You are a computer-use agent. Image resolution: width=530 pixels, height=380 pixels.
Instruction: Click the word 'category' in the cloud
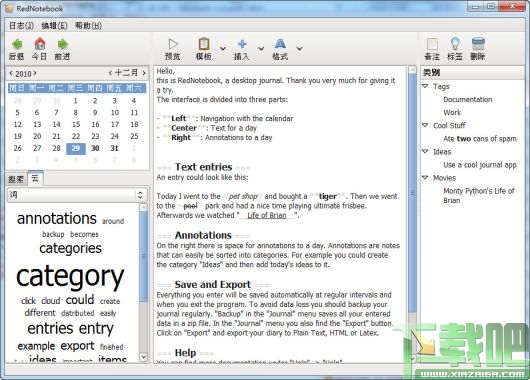click(70, 277)
